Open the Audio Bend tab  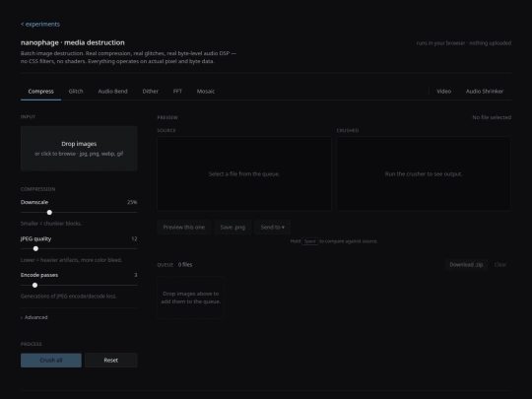[x=112, y=92]
